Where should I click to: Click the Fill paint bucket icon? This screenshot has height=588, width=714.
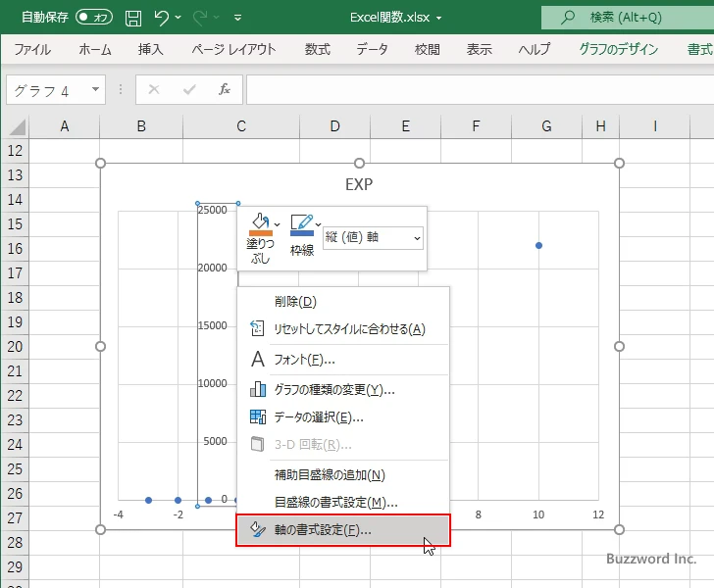coord(260,224)
